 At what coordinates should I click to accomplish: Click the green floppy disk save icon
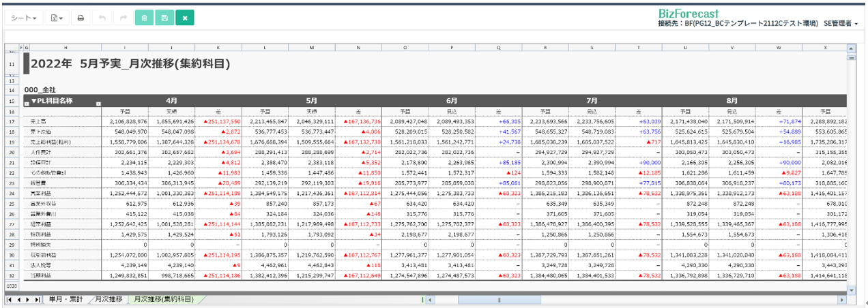tap(164, 18)
